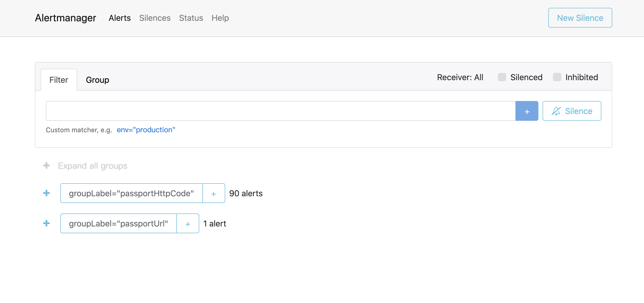644x303 pixels.
Task: Click the env="production" example matcher link
Action: [x=146, y=130]
